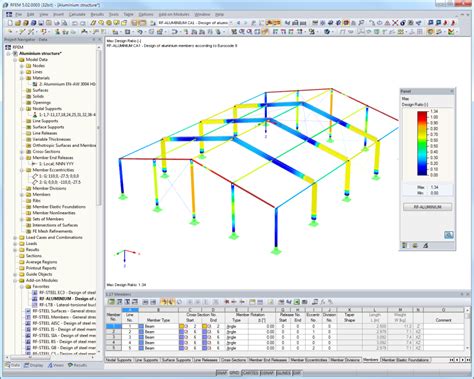Click the red X delete icon in toolbar
The height and width of the screenshot is (379, 474).
395,23
